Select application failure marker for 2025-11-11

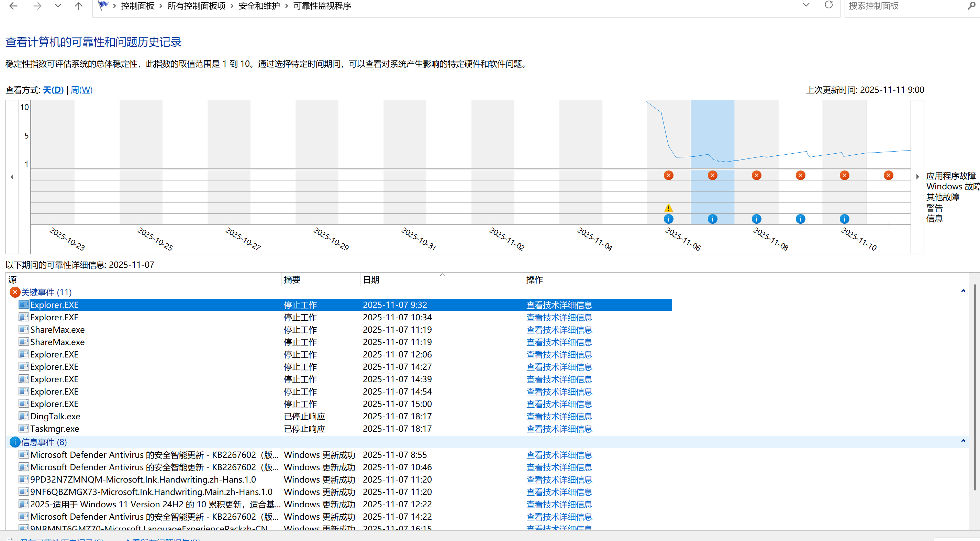coord(888,175)
